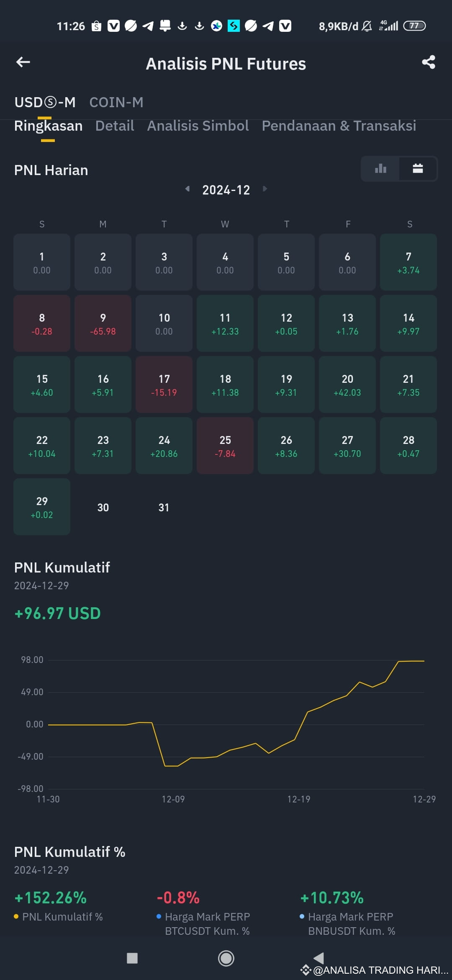452x980 pixels.
Task: Go to previous month arrow
Action: coord(187,189)
